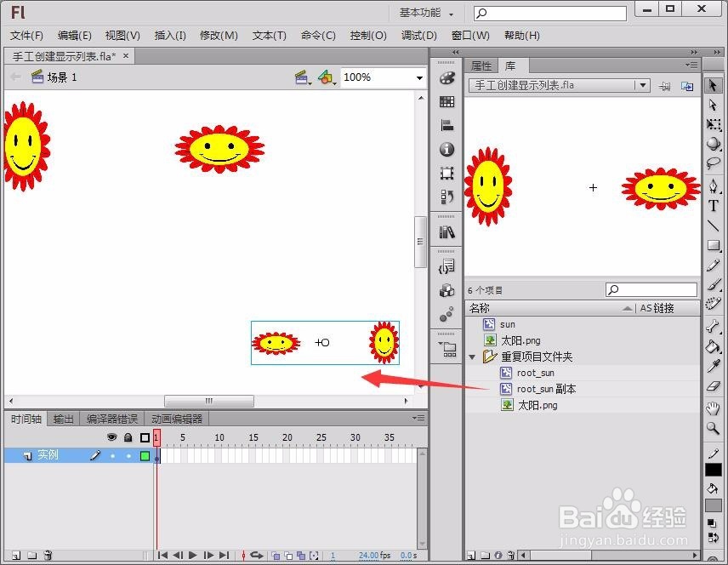The width and height of the screenshot is (728, 565).
Task: Hide the 实例 layer visibility
Action: (x=111, y=454)
